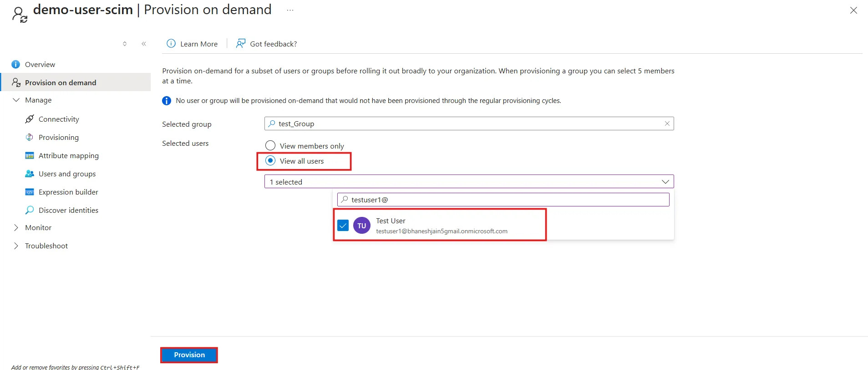
Task: Collapse the Manage section chevron
Action: (x=16, y=100)
